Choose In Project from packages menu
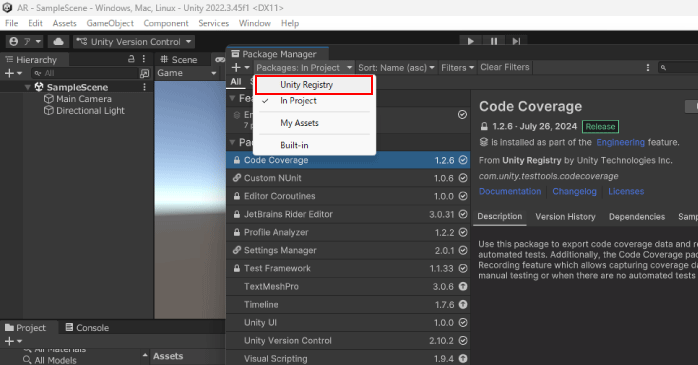Screen dimensions: 698x365 [314, 101]
